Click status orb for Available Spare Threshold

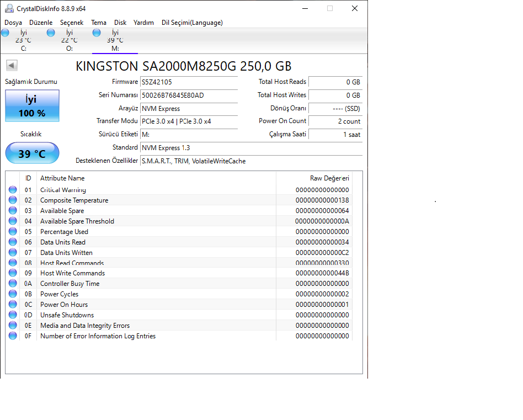click(13, 221)
